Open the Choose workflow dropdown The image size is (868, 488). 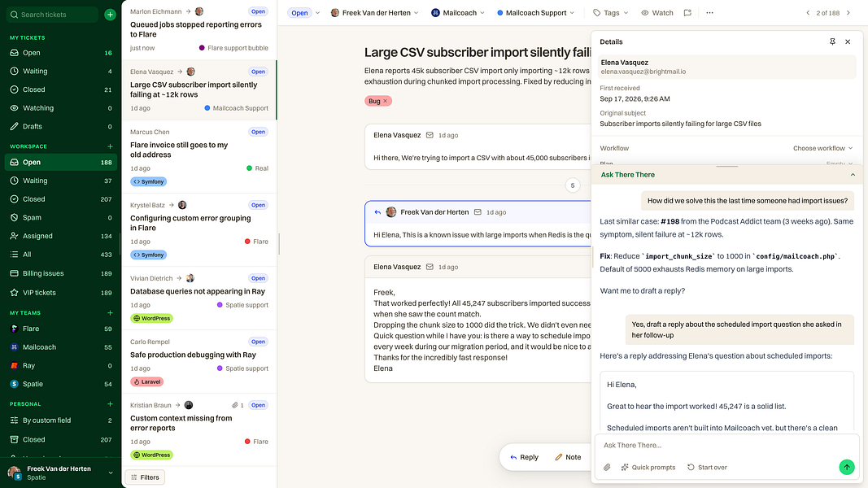(x=822, y=148)
